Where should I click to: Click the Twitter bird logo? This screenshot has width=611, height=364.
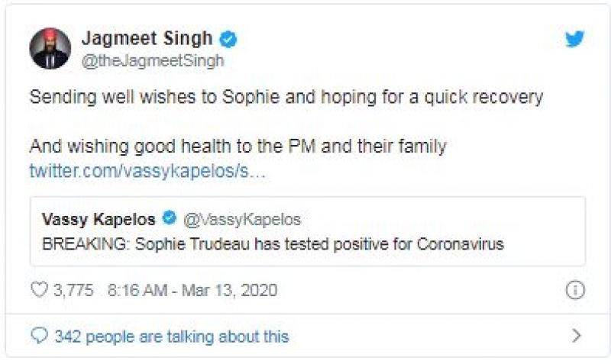click(x=575, y=39)
